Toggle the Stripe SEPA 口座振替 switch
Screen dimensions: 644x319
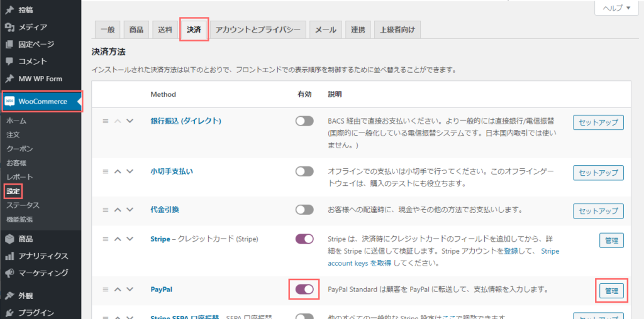(304, 316)
